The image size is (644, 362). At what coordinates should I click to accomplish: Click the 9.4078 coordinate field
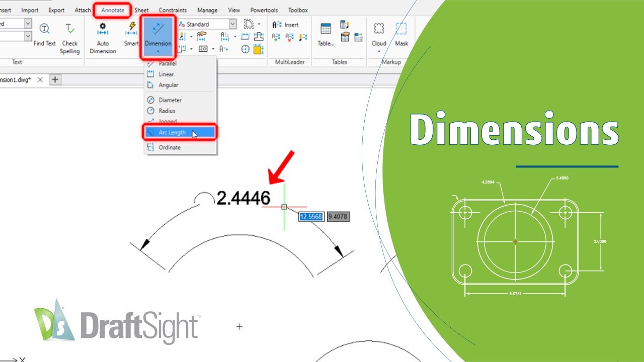(x=338, y=217)
